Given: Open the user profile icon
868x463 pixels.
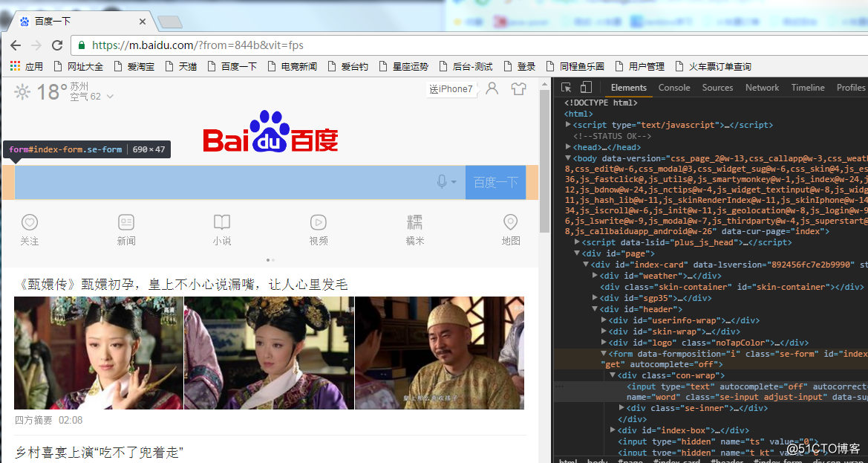Looking at the screenshot, I should point(492,88).
